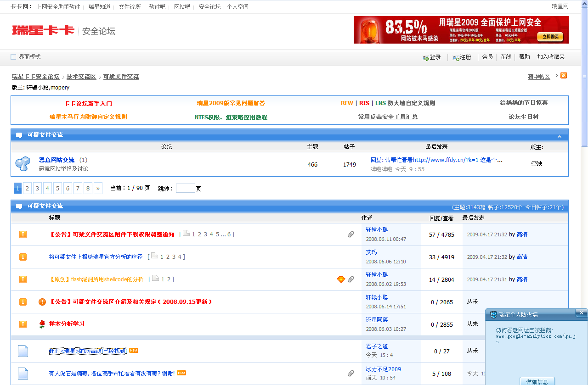
Task: Click the arrow next to 精华帖区
Action: pos(556,75)
